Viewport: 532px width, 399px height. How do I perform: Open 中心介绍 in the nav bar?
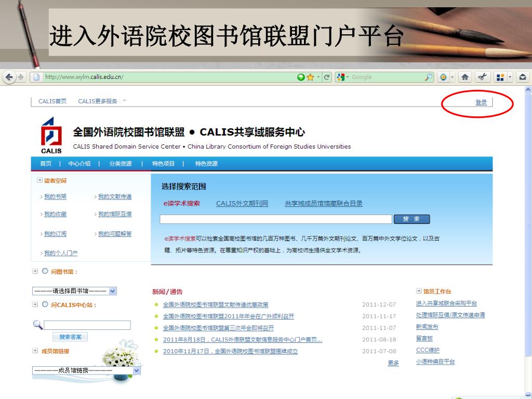point(79,164)
